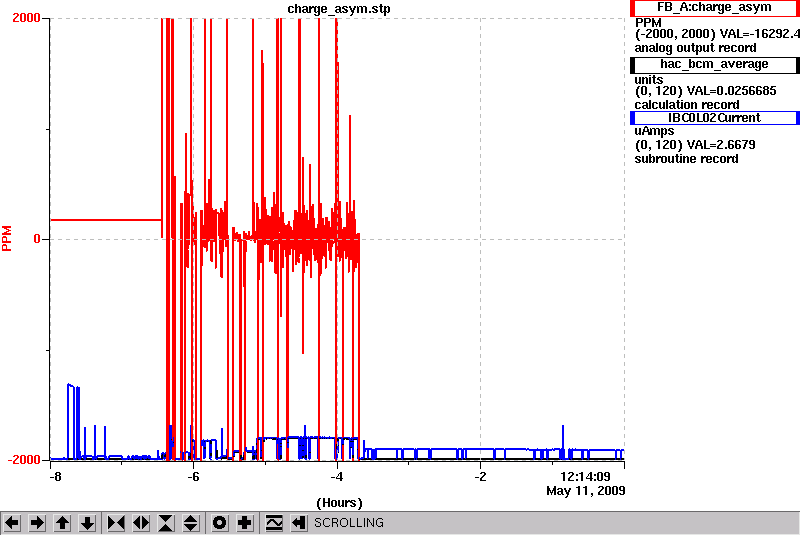Click the -2 x-axis tick label

coord(480,477)
